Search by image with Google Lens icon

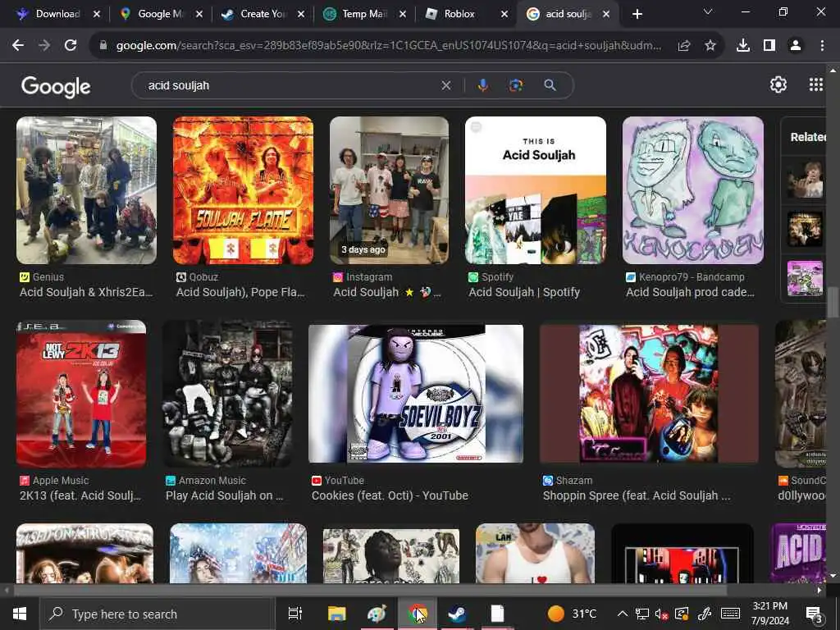[x=516, y=85]
